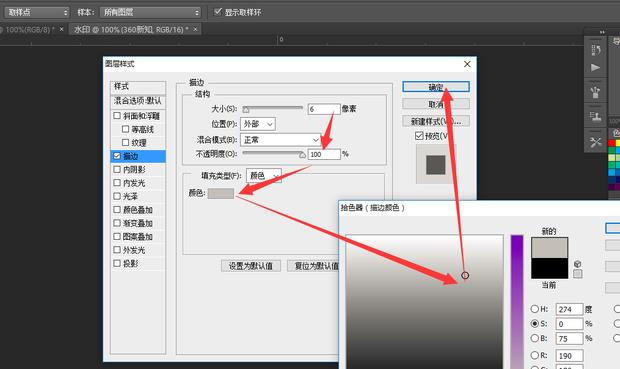Image resolution: width=620 pixels, height=369 pixels.
Task: Open the Brush Presets panel icon
Action: pos(595,92)
